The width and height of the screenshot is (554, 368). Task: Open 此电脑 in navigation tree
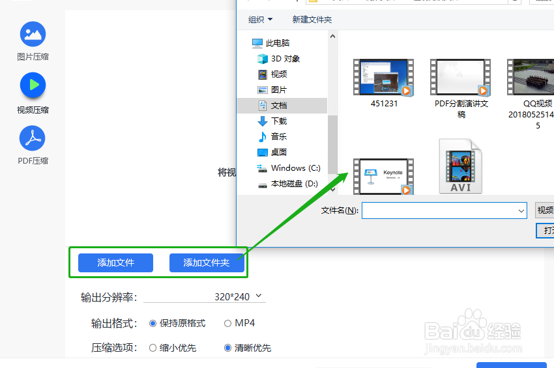pos(278,43)
